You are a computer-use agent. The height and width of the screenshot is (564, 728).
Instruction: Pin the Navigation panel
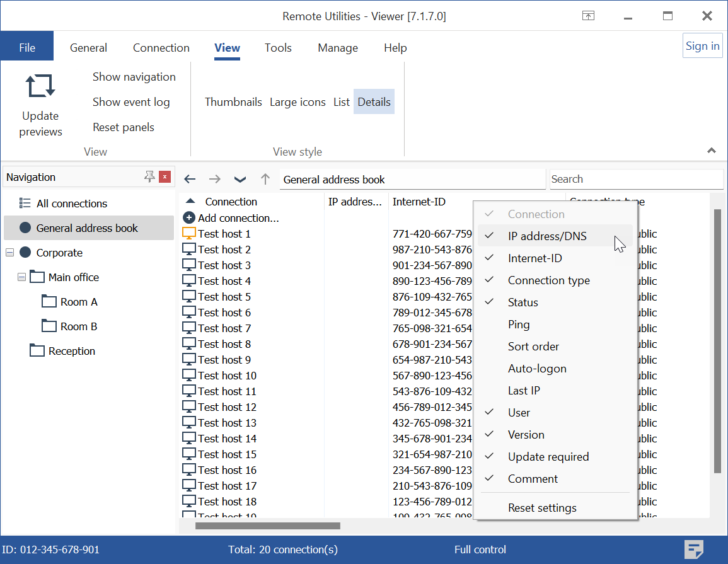149,177
